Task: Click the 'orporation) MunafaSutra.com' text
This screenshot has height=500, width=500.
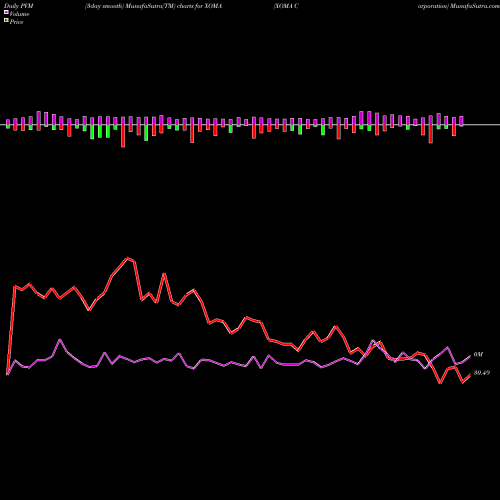Action: click(459, 6)
